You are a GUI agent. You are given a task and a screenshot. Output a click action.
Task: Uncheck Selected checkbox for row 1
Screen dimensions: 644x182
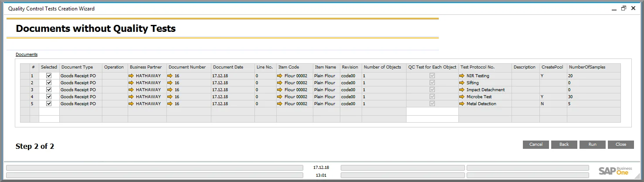(49, 76)
